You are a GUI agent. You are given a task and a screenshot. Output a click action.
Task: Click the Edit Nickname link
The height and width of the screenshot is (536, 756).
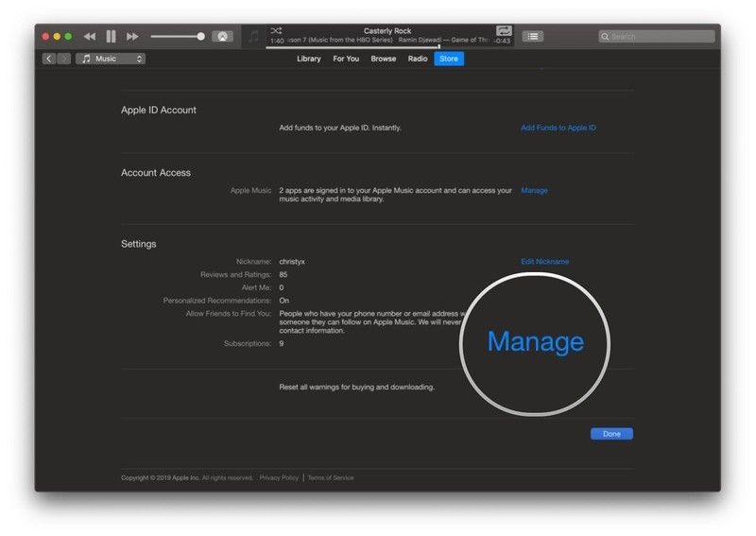tap(545, 262)
